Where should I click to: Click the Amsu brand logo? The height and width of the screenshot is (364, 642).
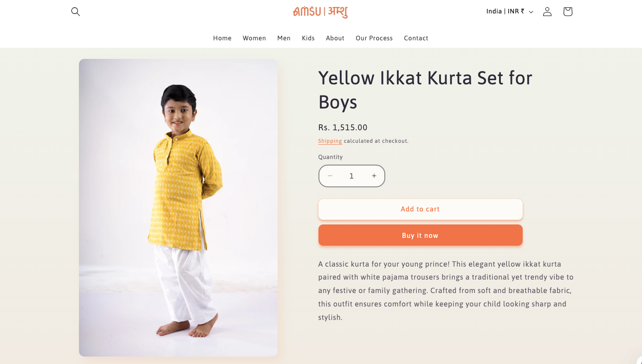pyautogui.click(x=320, y=12)
